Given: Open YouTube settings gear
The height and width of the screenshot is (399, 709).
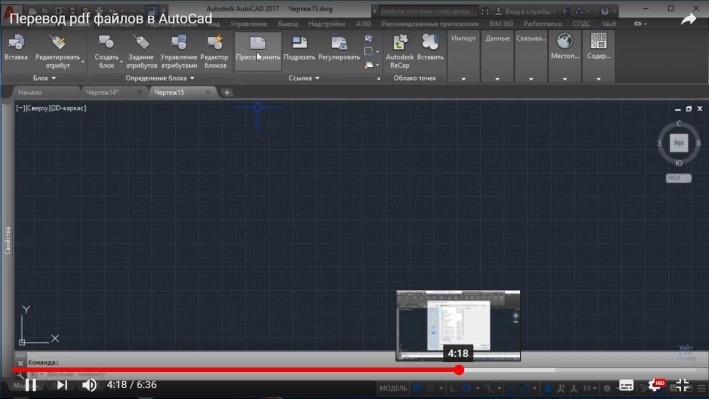Looking at the screenshot, I should pyautogui.click(x=655, y=385).
